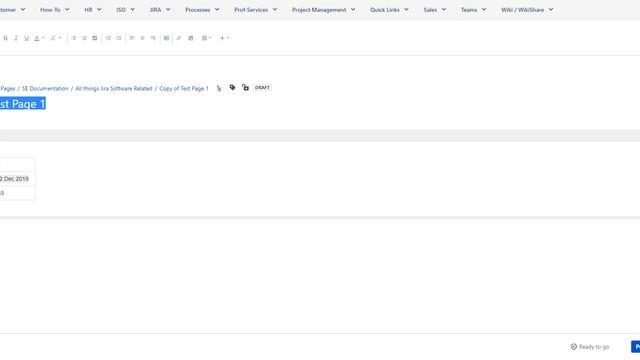Open the Processes menu
The image size is (640, 360).
(202, 9)
